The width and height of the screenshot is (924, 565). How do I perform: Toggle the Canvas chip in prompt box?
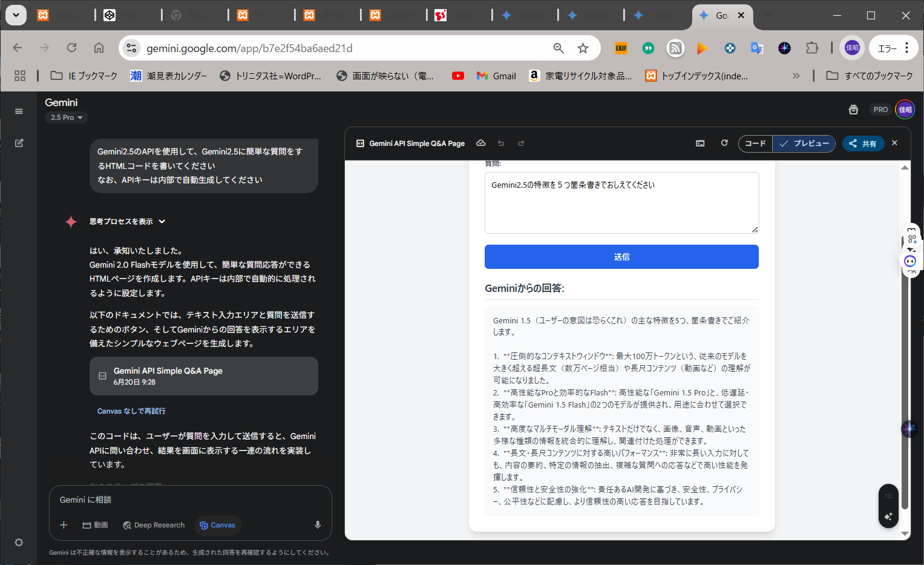pyautogui.click(x=218, y=525)
